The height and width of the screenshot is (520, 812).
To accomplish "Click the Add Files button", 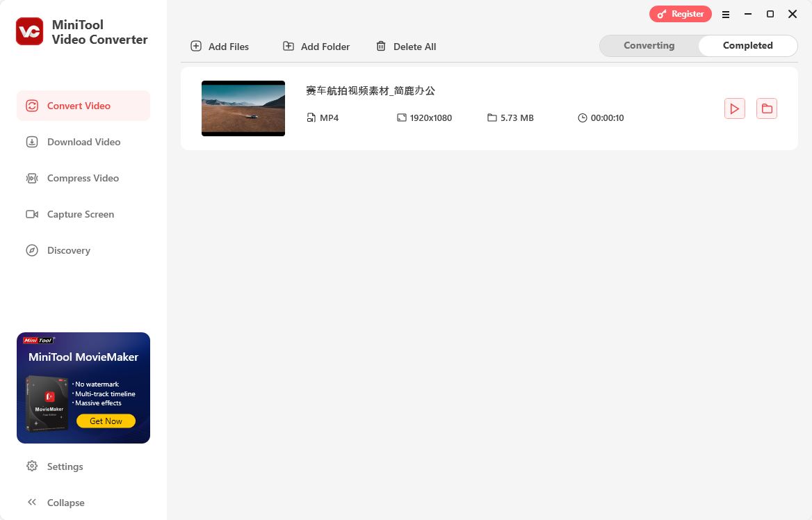I will (220, 47).
